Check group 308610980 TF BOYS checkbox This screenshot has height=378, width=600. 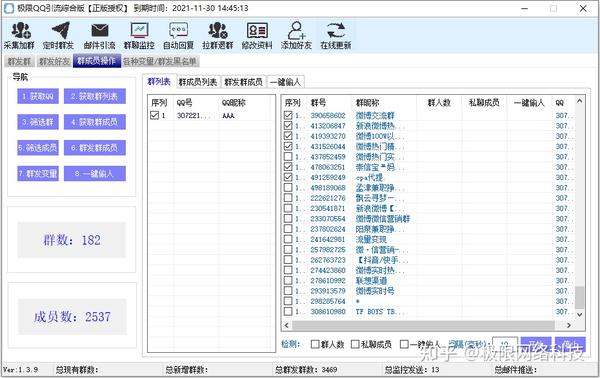(x=288, y=311)
